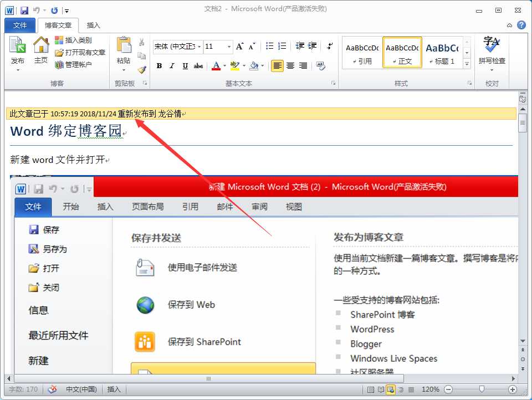This screenshot has width=532, height=400.
Task: Switch to 插入 Insert ribbon tab
Action: pyautogui.click(x=93, y=25)
